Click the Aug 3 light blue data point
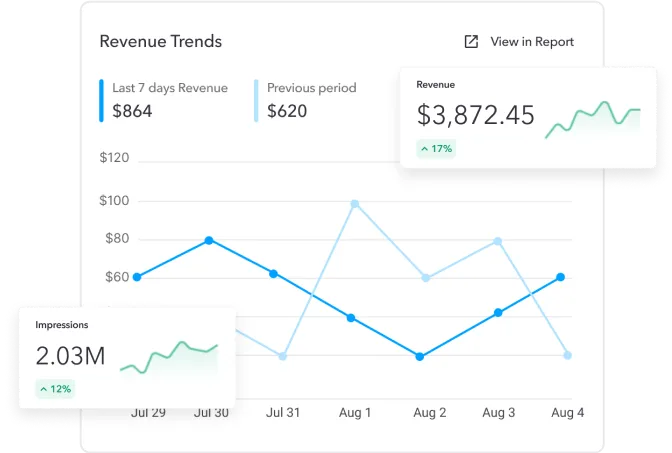 498,241
